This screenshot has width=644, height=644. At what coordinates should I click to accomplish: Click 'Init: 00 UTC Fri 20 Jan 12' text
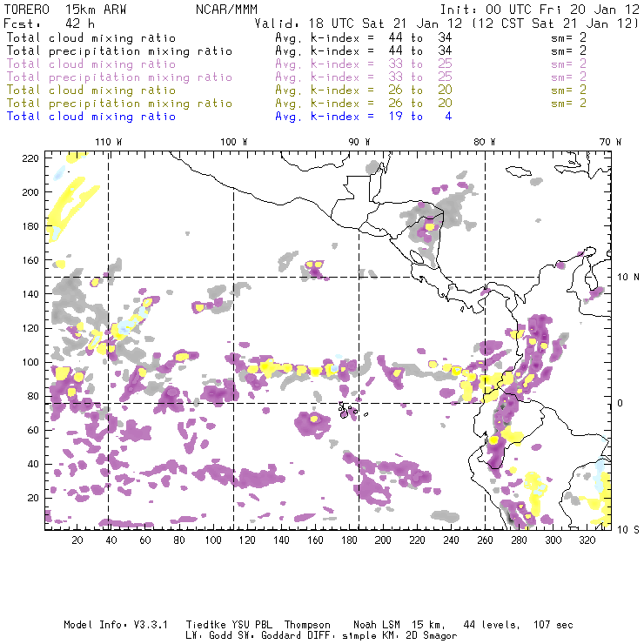click(540, 10)
